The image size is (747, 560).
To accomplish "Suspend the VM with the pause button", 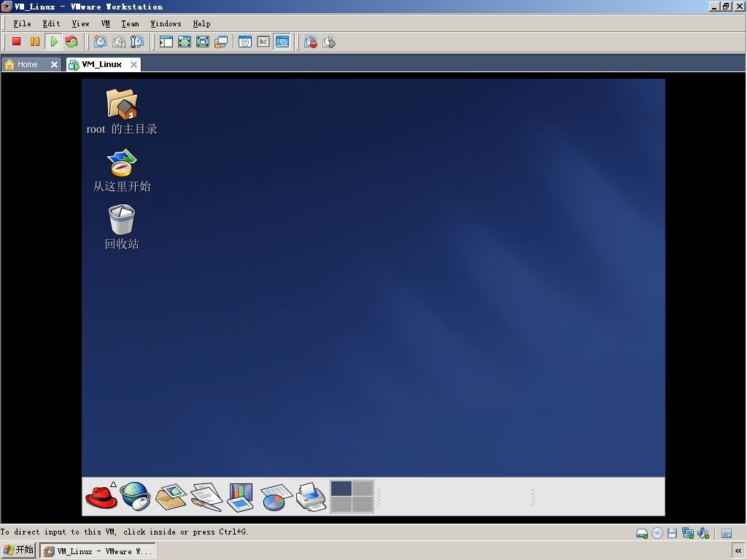I will 35,42.
